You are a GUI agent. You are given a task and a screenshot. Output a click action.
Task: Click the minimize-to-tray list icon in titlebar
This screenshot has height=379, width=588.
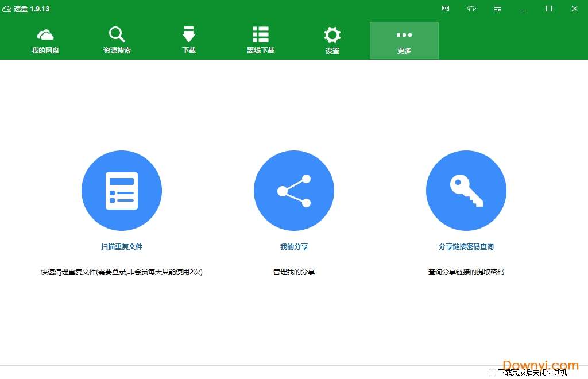[497, 9]
